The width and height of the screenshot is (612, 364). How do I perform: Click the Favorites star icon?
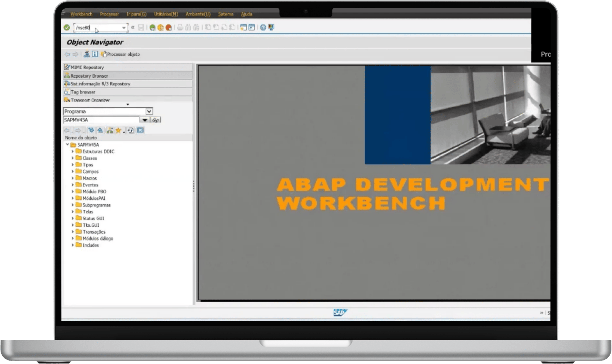tap(118, 130)
